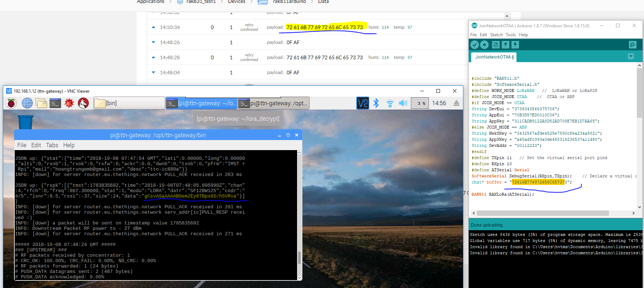Screen dimensions: 644x288
Task: Open the file manager folders icon
Action: pos(41,103)
